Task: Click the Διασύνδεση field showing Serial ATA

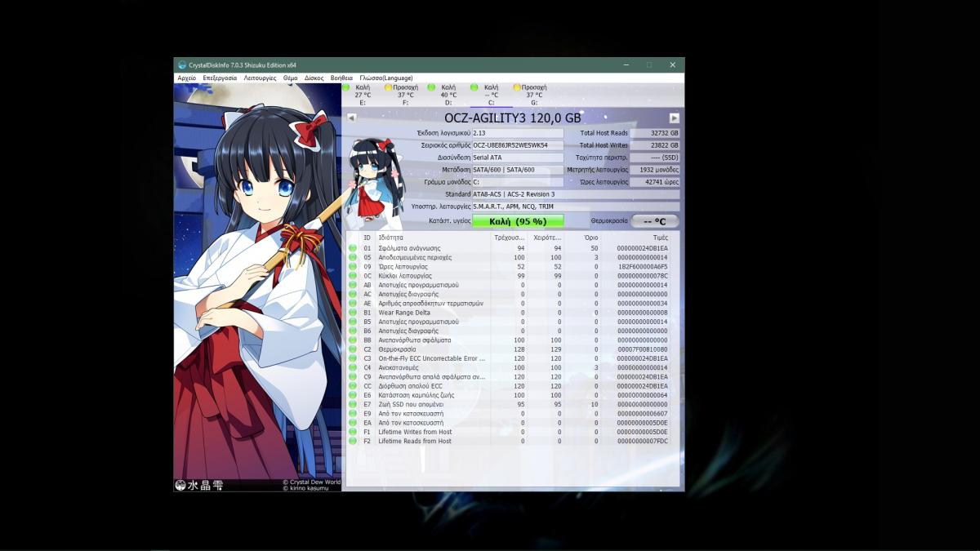Action: click(518, 158)
